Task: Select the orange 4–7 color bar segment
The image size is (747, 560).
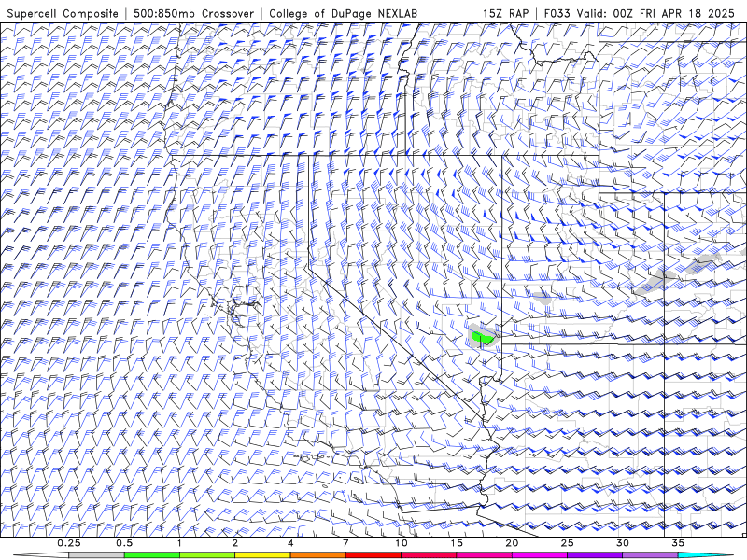Action: [x=317, y=555]
